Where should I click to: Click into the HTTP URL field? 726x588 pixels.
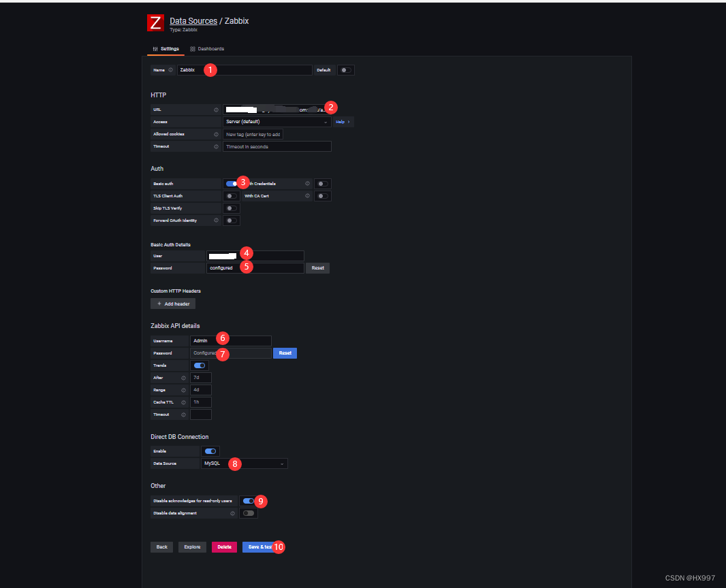[277, 110]
